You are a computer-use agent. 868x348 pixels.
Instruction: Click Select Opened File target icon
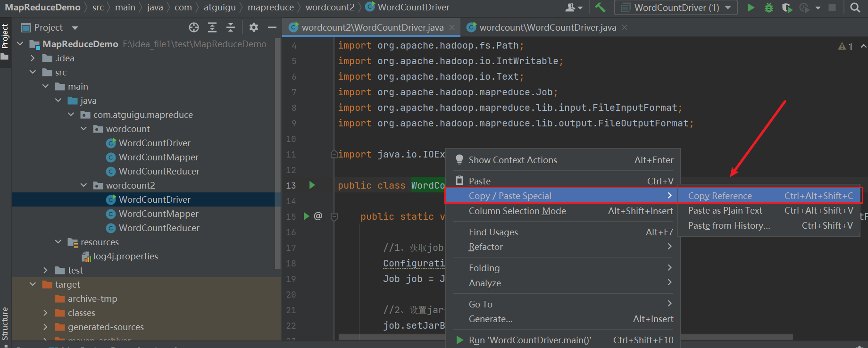click(x=194, y=27)
